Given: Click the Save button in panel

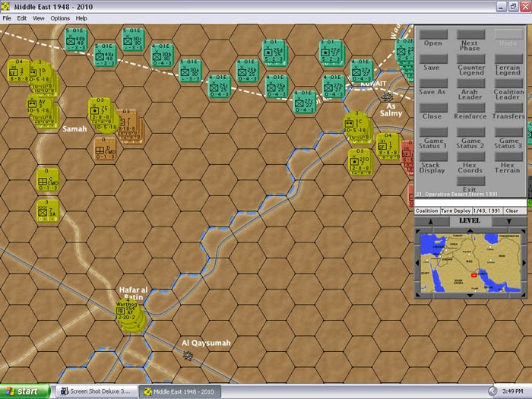Looking at the screenshot, I should [x=433, y=59].
